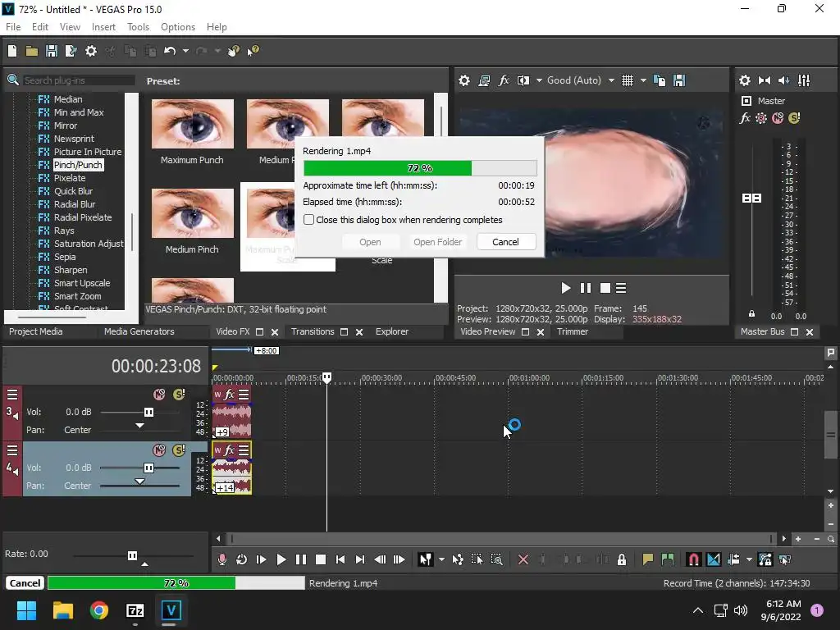Viewport: 840px width, 630px height.
Task: Open File Explorer from the taskbar
Action: click(62, 610)
